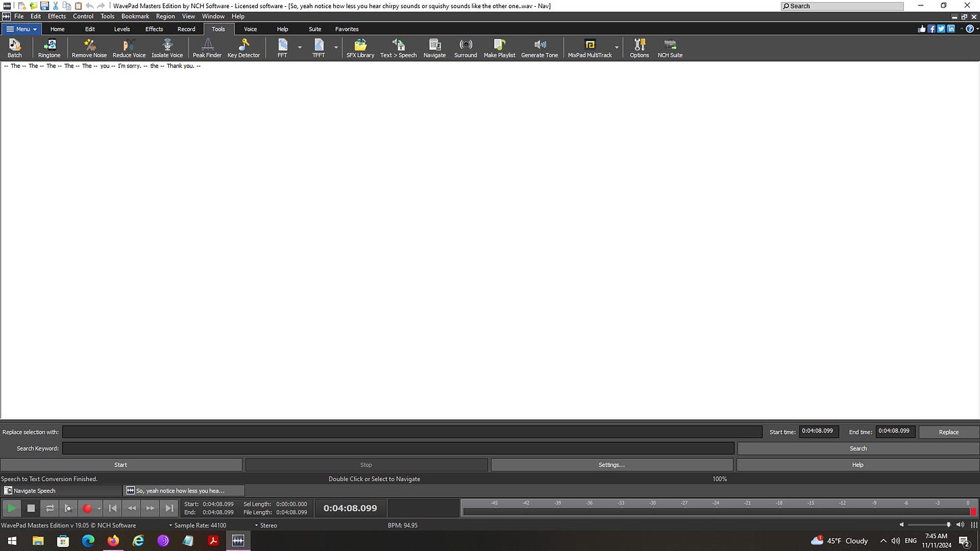Click the Replace button
This screenshot has height=551, width=980.
point(948,432)
